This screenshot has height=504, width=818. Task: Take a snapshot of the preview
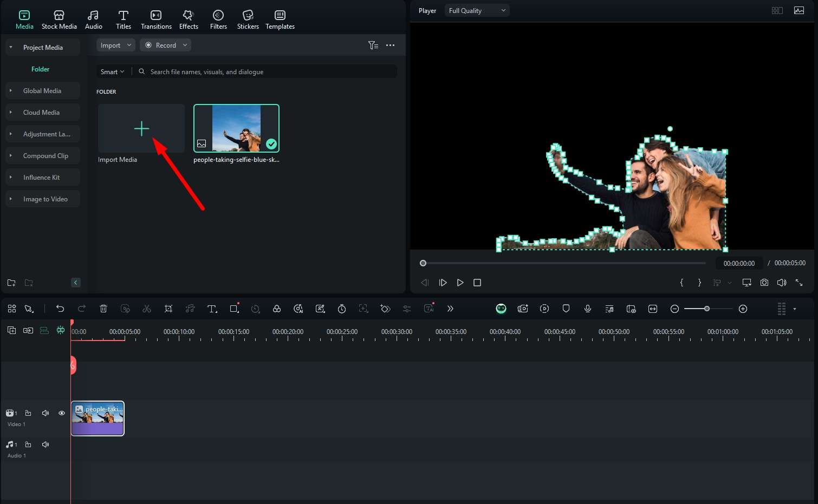point(764,283)
